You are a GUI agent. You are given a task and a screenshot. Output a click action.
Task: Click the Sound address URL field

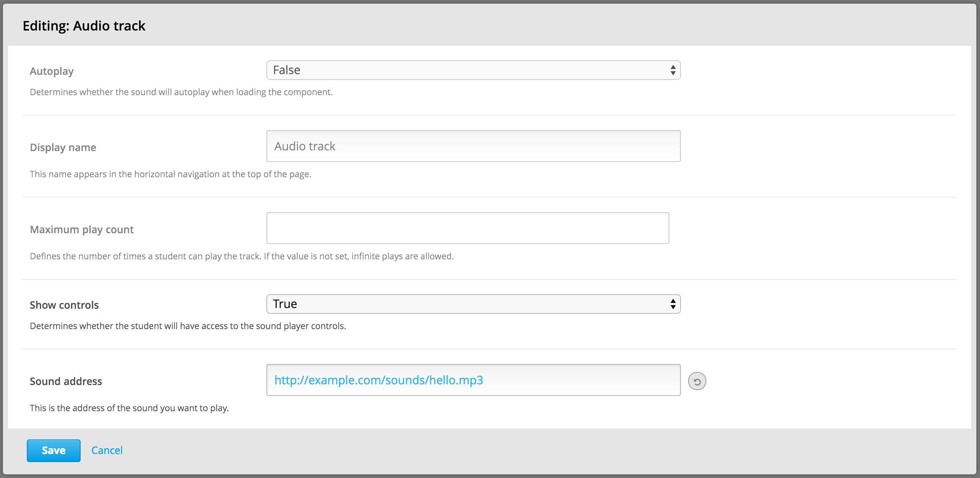point(473,380)
